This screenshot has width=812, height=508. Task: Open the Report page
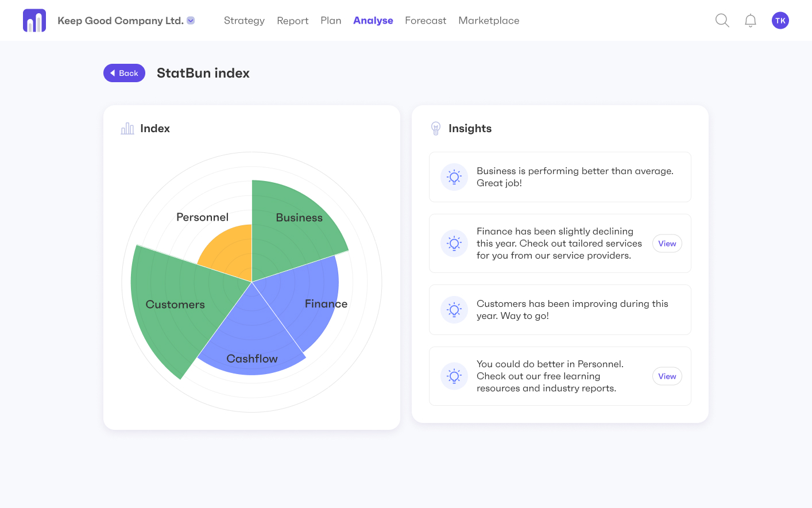pos(292,21)
